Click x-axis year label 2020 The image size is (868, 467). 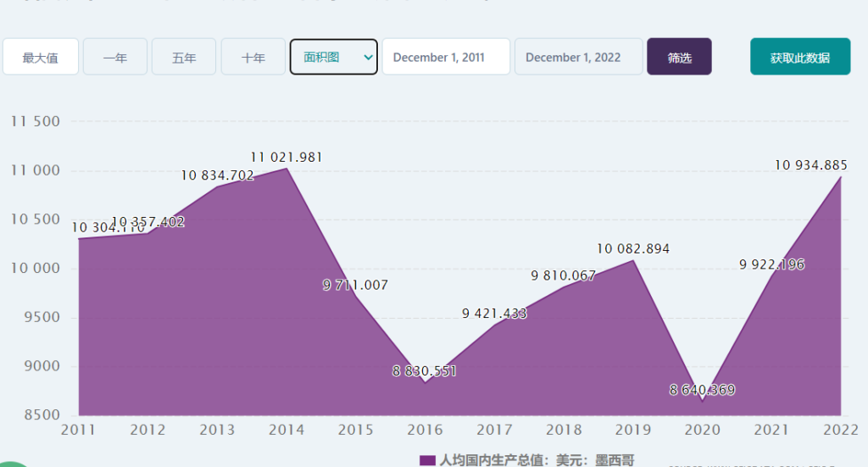click(703, 430)
